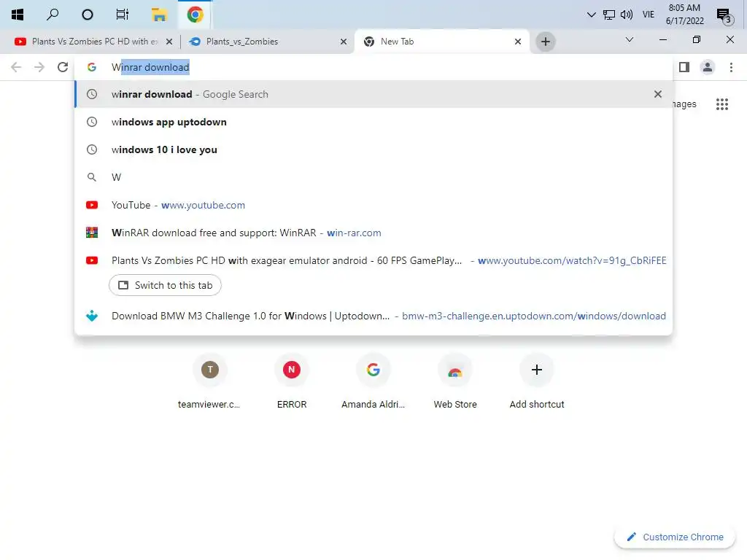Screen dimensions: 747x560
Task: Switch the VIE input language indicator
Action: [x=648, y=15]
